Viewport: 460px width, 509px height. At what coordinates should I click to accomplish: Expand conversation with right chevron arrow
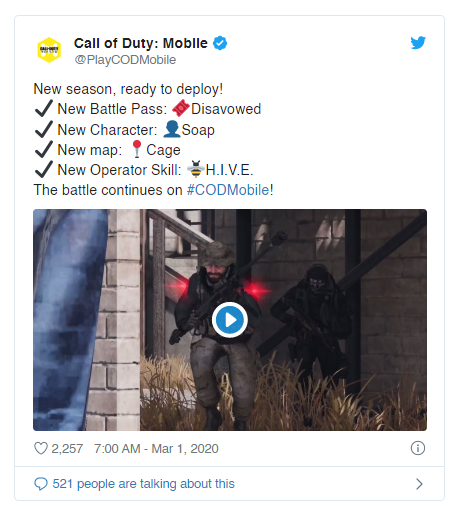coord(419,484)
